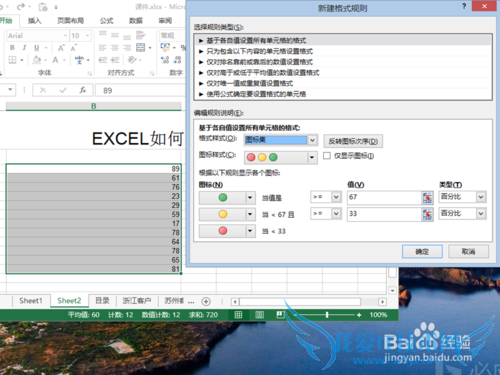Switch to the 目录 worksheet tab

(x=102, y=301)
